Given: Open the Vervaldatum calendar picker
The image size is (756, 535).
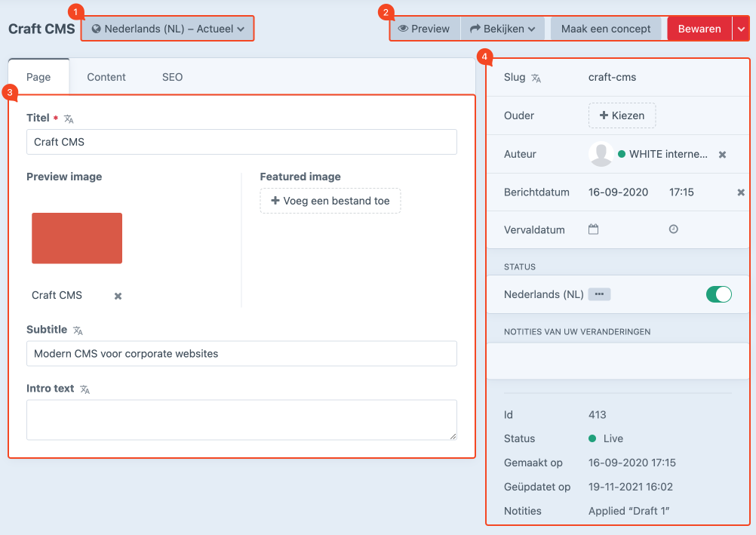Looking at the screenshot, I should point(593,229).
